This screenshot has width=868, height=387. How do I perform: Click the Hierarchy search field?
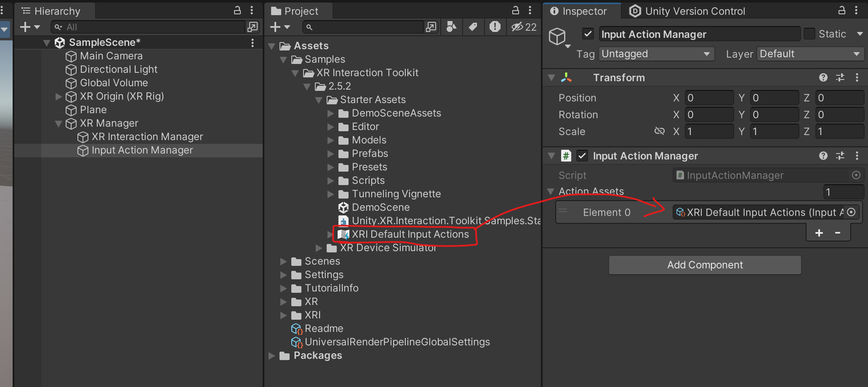[x=148, y=27]
